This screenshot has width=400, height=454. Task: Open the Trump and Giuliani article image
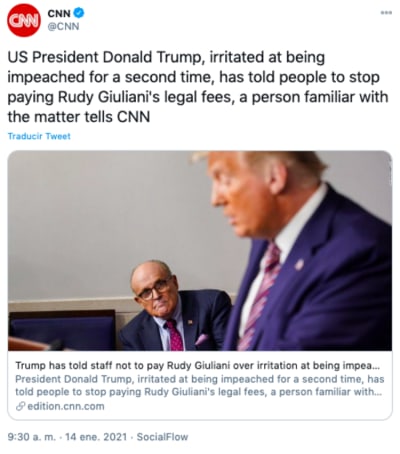click(200, 251)
